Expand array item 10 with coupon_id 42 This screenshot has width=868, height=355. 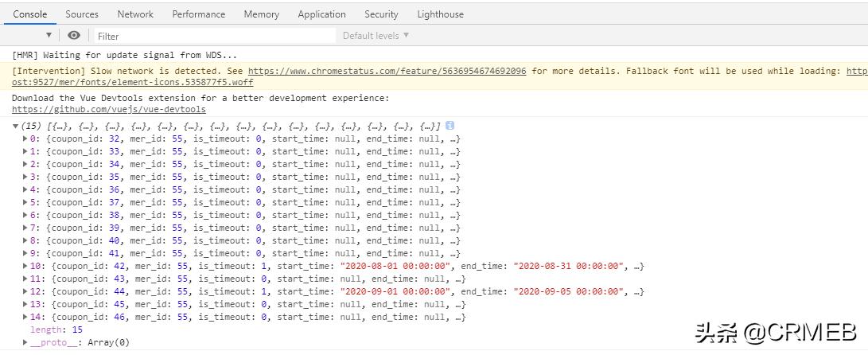pos(25,266)
